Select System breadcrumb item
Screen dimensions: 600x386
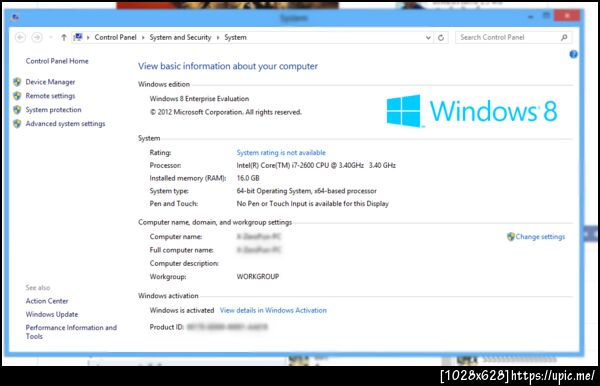235,37
